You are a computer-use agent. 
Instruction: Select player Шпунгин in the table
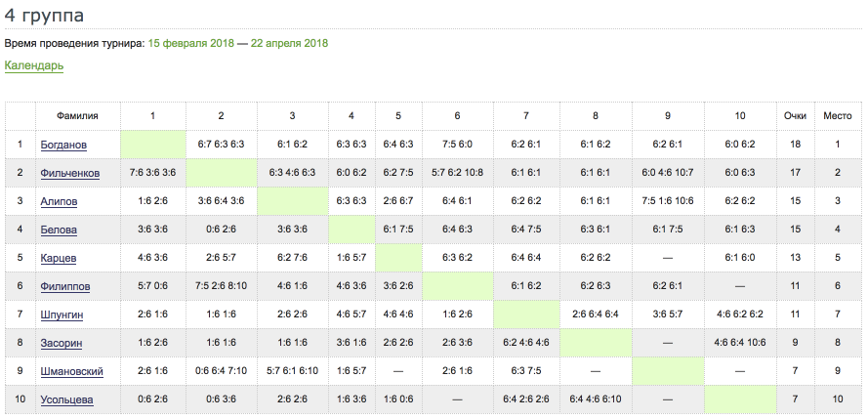pos(63,314)
